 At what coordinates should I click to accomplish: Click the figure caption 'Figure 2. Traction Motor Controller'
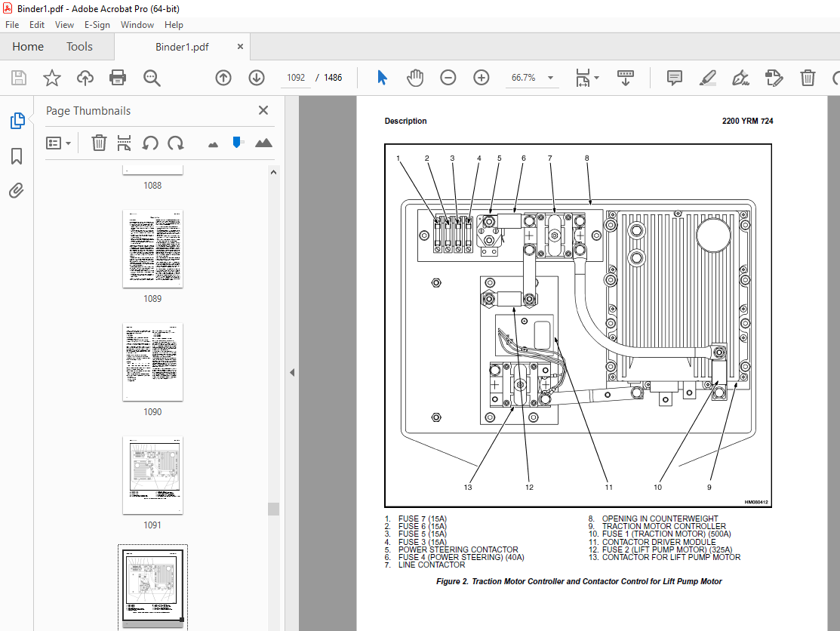[x=579, y=581]
